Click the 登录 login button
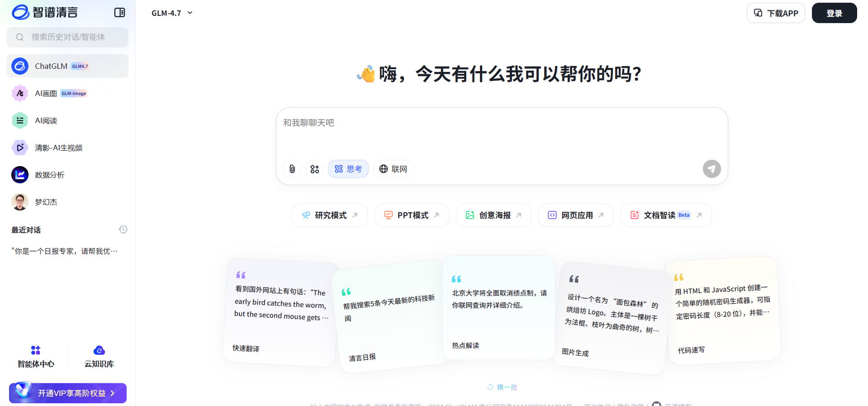 click(x=834, y=13)
